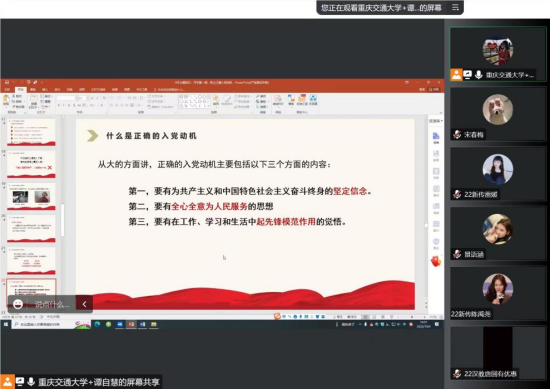The width and height of the screenshot is (551, 389).
Task: Collapse the chat box with left chevron
Action: 84,304
